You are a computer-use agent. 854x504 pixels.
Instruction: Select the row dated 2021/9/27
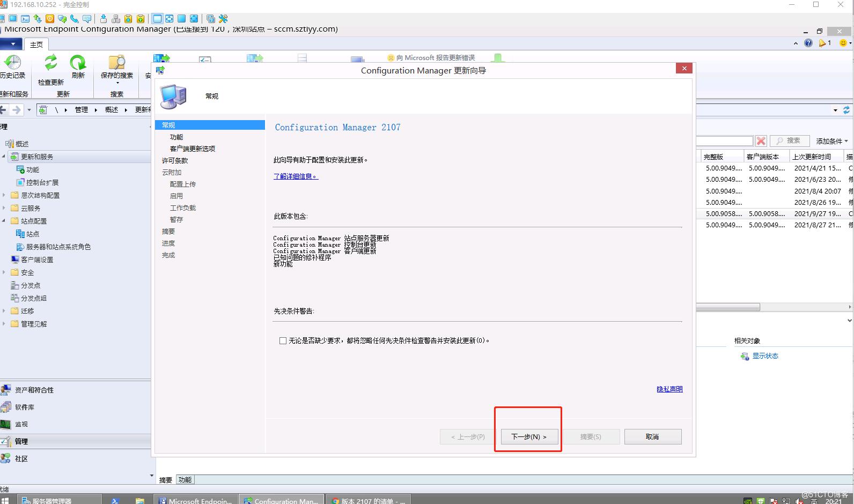point(775,213)
